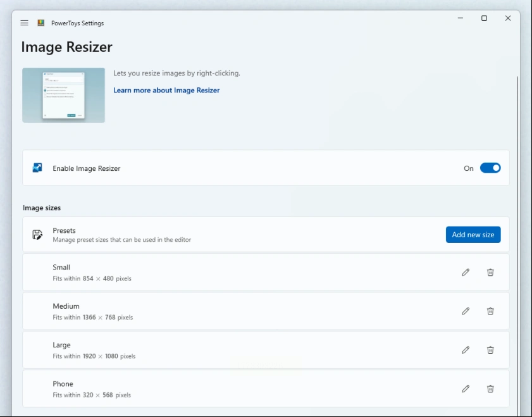Open Learn more about Image Resizer link
The width and height of the screenshot is (532, 417).
(166, 90)
